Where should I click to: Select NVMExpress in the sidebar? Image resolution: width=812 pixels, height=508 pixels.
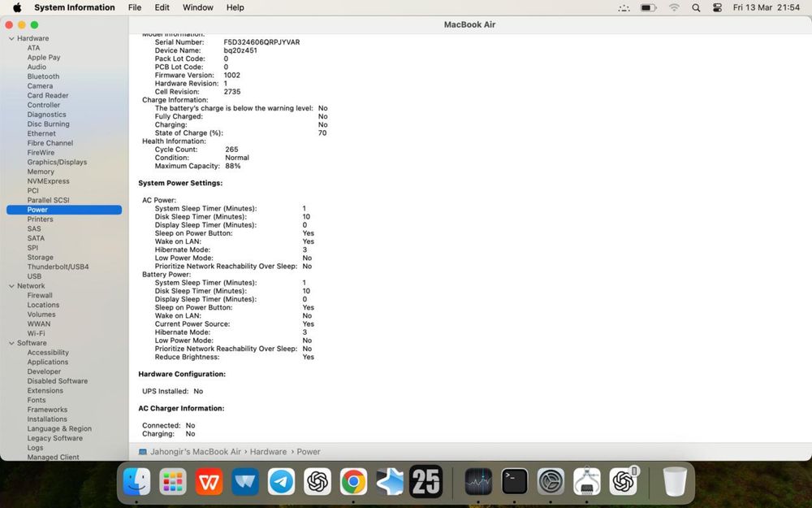48,181
